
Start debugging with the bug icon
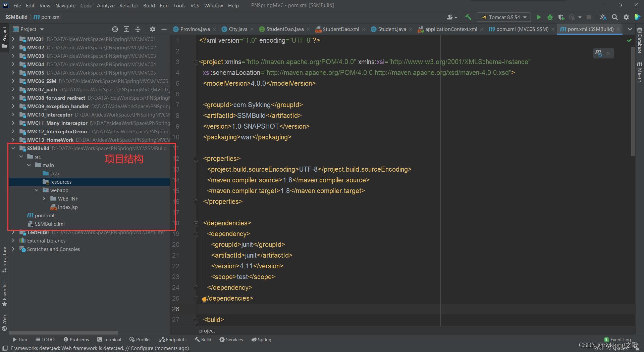tap(550, 17)
